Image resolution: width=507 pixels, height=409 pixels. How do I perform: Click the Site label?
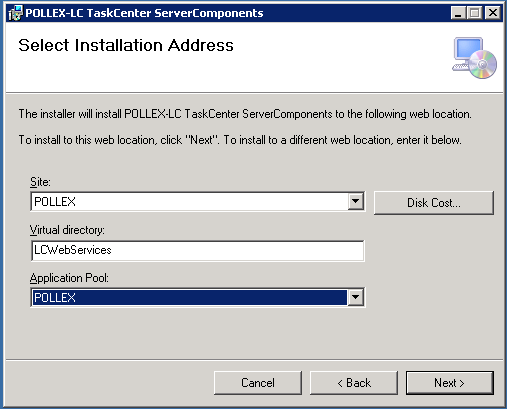[x=40, y=182]
